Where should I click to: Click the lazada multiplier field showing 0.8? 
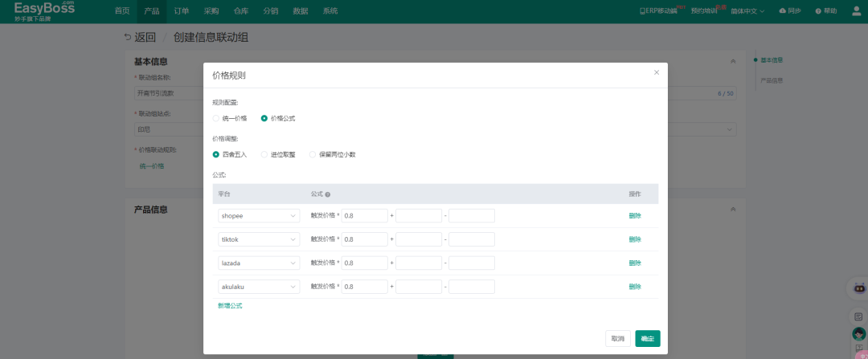coord(364,263)
